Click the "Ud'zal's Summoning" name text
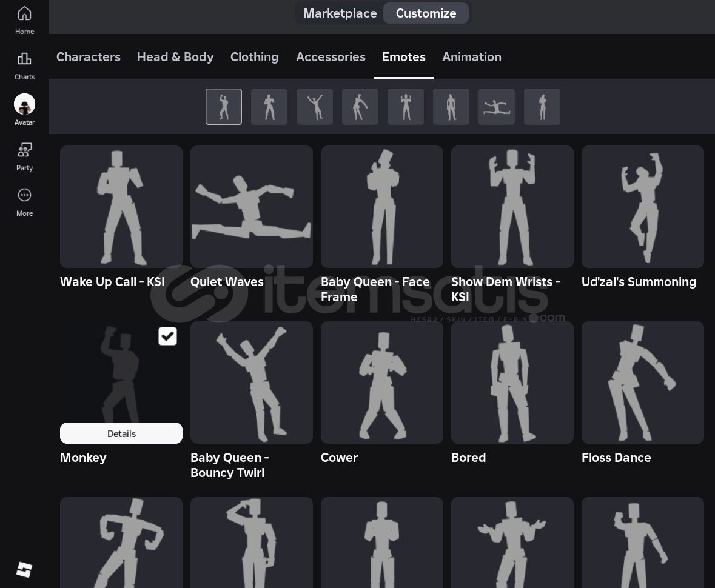 pyautogui.click(x=639, y=282)
